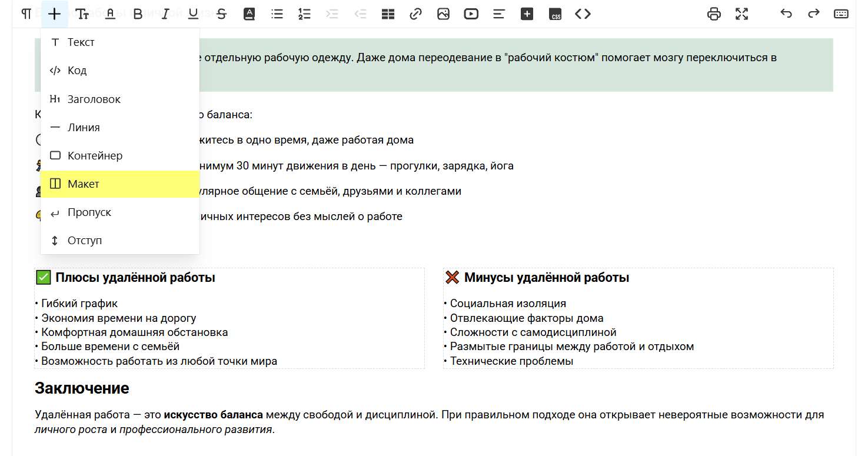Click the paragraph format pilcrow icon
Screen dimensions: 868x456
[x=26, y=14]
